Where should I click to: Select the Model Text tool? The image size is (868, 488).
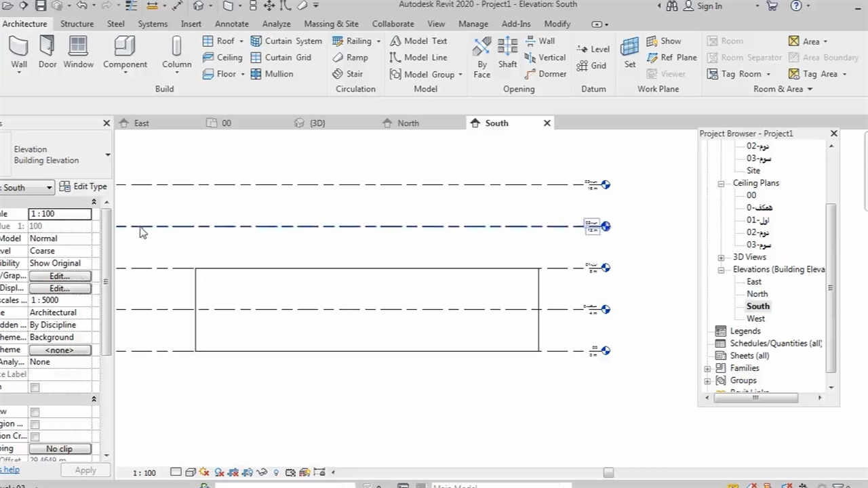point(418,41)
